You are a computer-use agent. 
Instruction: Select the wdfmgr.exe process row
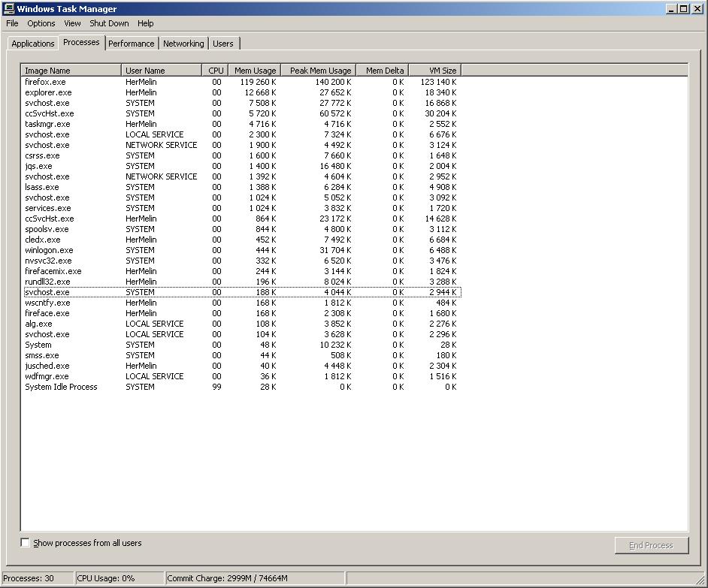(242, 376)
